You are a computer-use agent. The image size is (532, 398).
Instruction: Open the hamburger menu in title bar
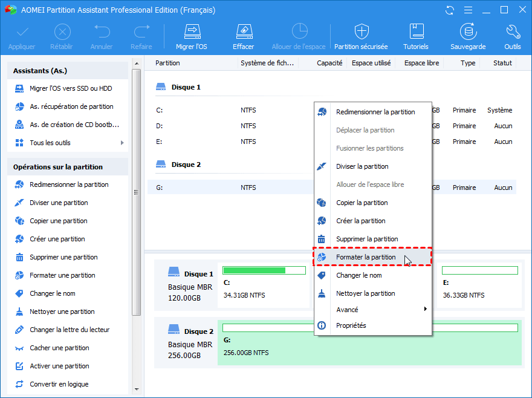tap(468, 10)
